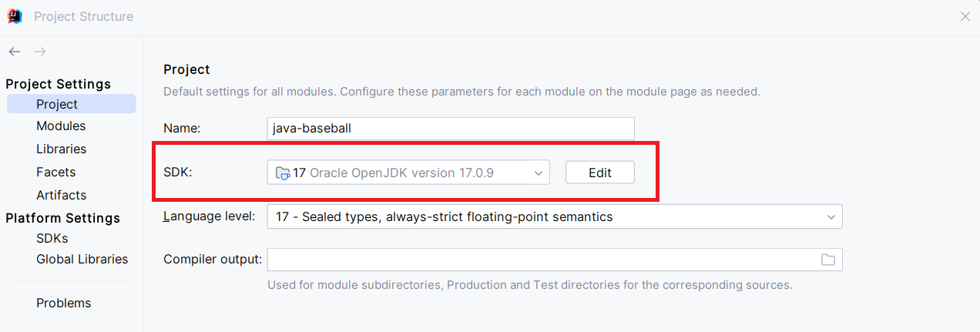Select Project under Project Settings

(57, 104)
